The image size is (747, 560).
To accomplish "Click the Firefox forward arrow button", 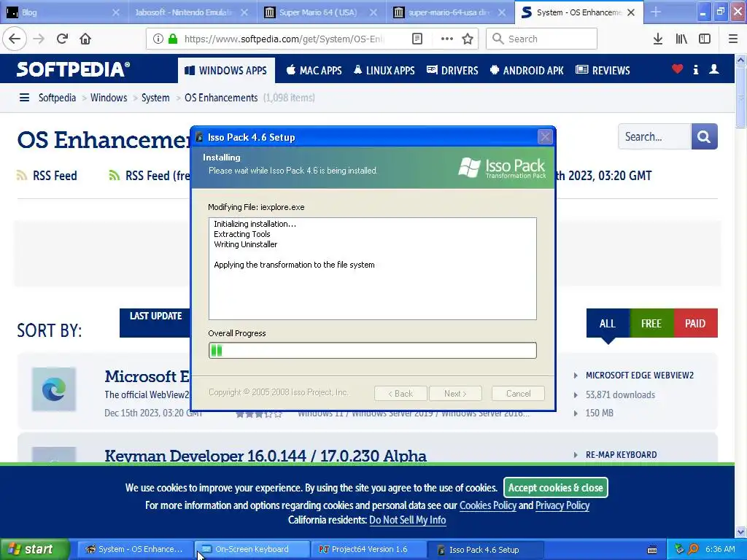I will click(x=39, y=39).
